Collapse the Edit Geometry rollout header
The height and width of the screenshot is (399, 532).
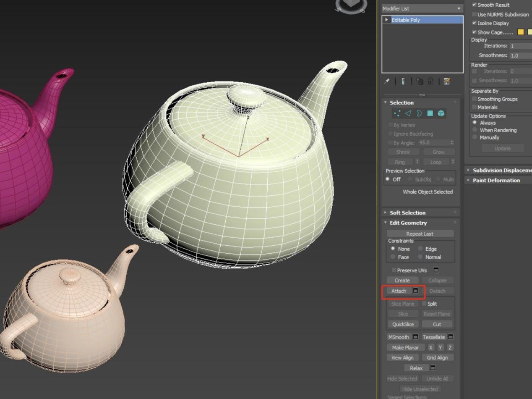coord(408,223)
